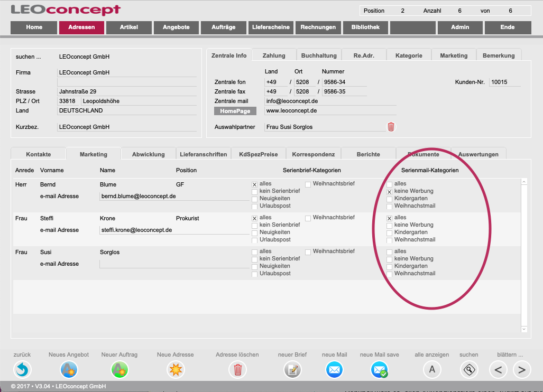Image resolution: width=543 pixels, height=392 pixels.
Task: Click the Land field DEUTSCHLAND
Action: tap(127, 111)
